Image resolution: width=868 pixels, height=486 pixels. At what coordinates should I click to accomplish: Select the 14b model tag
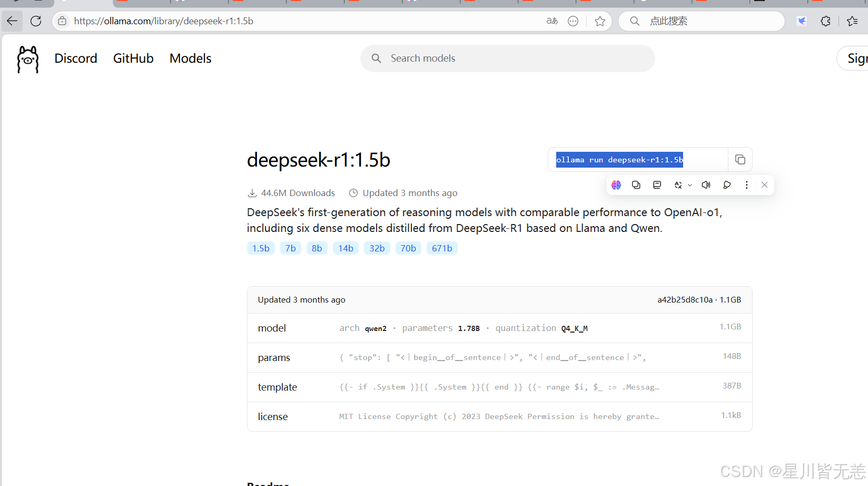[346, 248]
